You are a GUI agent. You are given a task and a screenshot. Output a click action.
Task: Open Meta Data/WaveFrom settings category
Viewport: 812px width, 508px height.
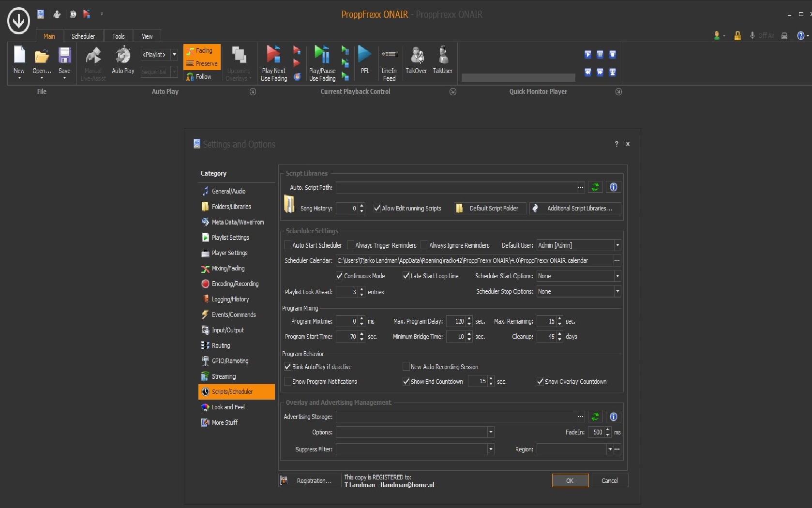point(237,222)
